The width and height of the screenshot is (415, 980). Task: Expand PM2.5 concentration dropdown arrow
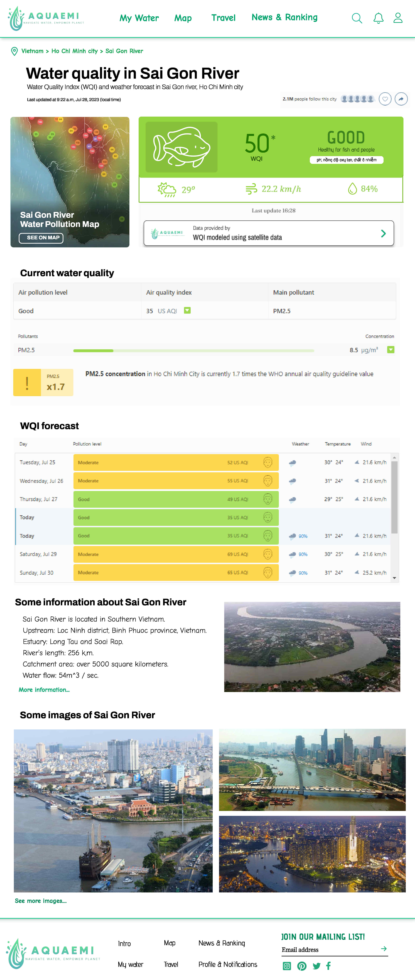[x=391, y=350]
